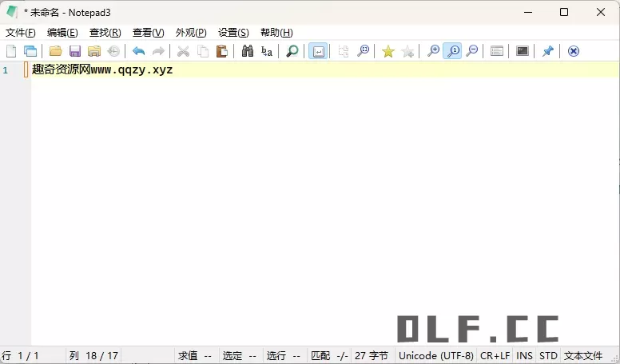Redo edit with gray arrow

(x=158, y=51)
